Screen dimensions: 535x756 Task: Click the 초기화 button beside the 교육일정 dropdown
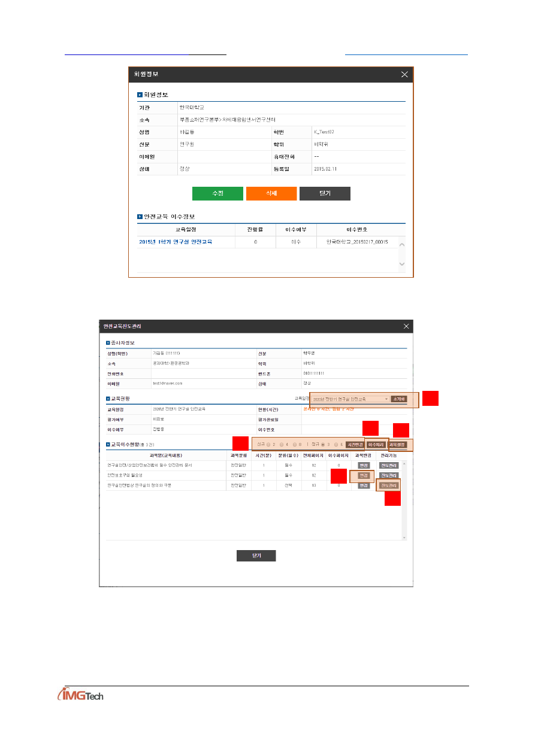tap(399, 399)
